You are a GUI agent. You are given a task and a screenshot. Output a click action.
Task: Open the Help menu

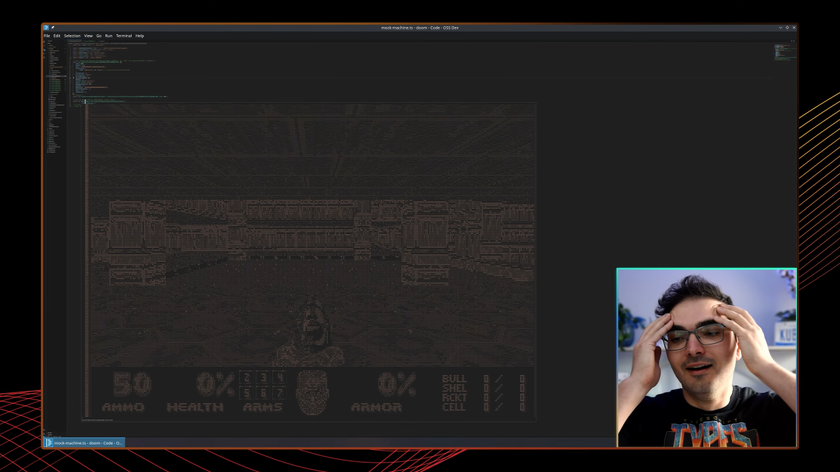click(x=140, y=36)
